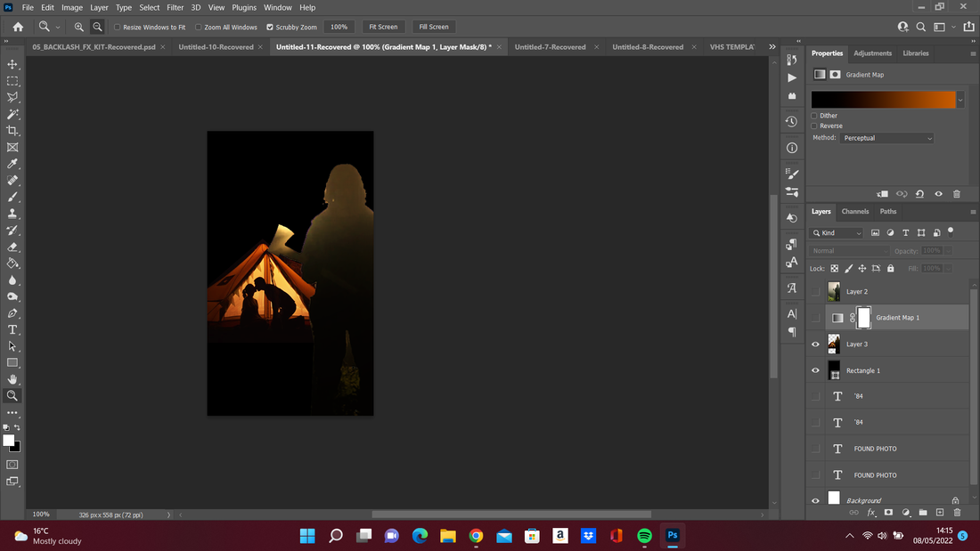Click the gradient map color bar
The height and width of the screenshot is (551, 980).
pyautogui.click(x=883, y=100)
